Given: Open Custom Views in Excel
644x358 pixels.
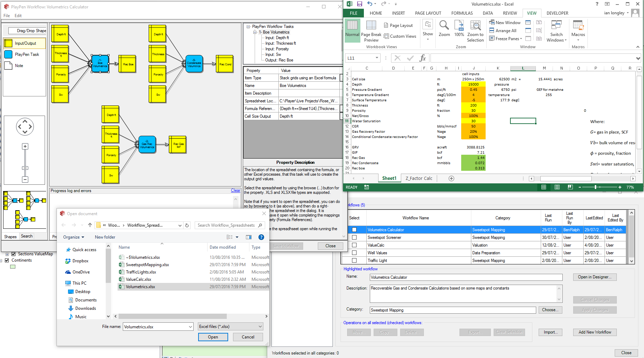Looking at the screenshot, I should [400, 36].
